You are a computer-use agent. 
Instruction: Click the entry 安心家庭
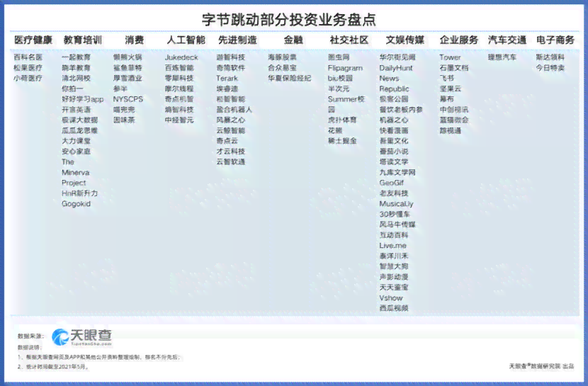coord(76,152)
